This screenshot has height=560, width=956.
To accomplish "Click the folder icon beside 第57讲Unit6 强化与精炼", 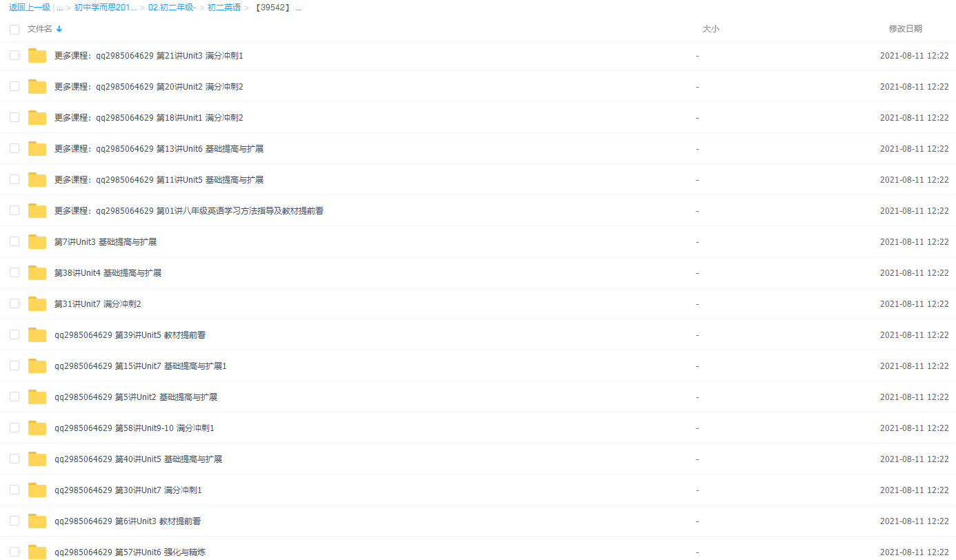I will pos(37,552).
